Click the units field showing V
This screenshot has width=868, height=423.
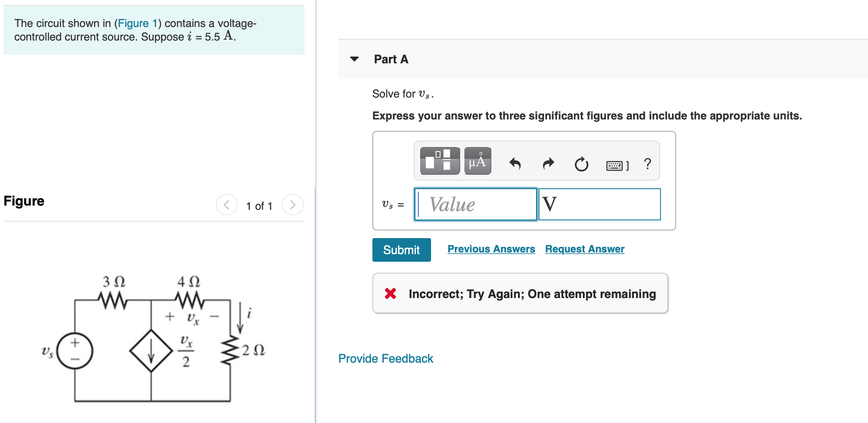point(599,204)
